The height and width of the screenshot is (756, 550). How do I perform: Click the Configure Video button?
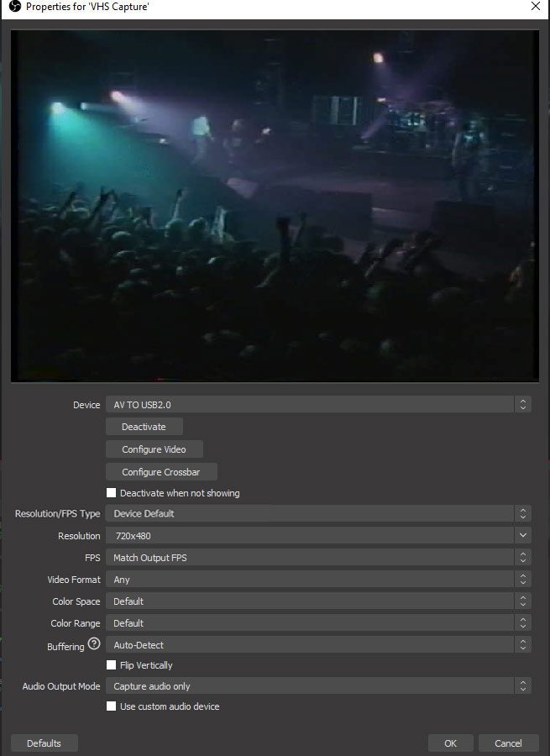[154, 449]
